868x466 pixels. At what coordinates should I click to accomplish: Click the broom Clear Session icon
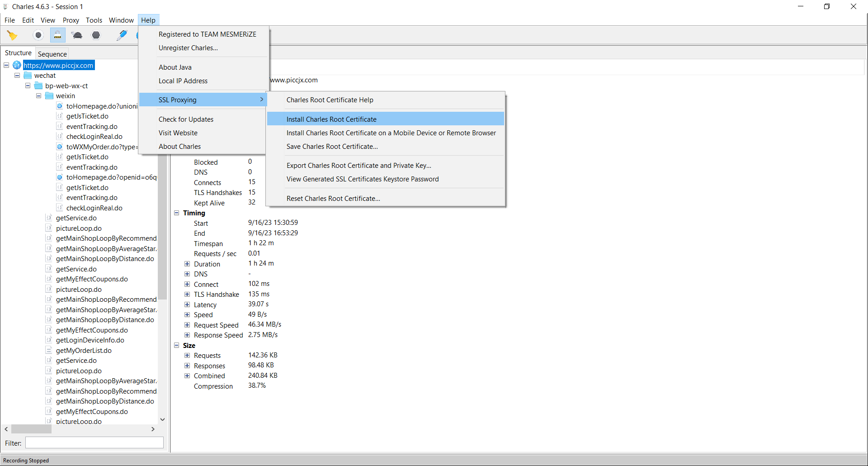[12, 35]
